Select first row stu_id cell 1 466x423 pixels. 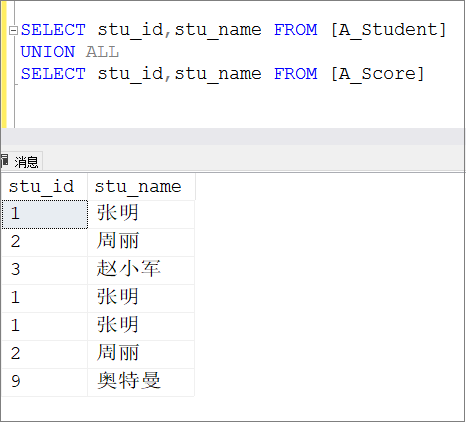pyautogui.click(x=45, y=214)
